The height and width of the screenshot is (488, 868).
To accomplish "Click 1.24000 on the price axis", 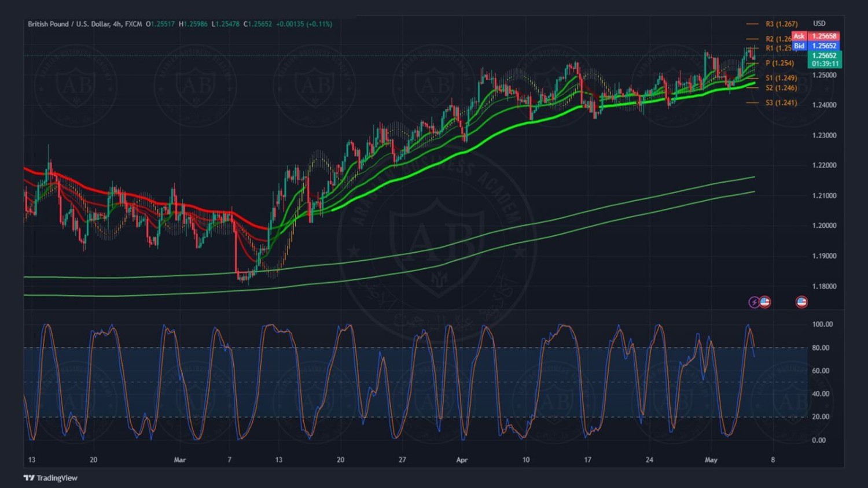I will (824, 105).
